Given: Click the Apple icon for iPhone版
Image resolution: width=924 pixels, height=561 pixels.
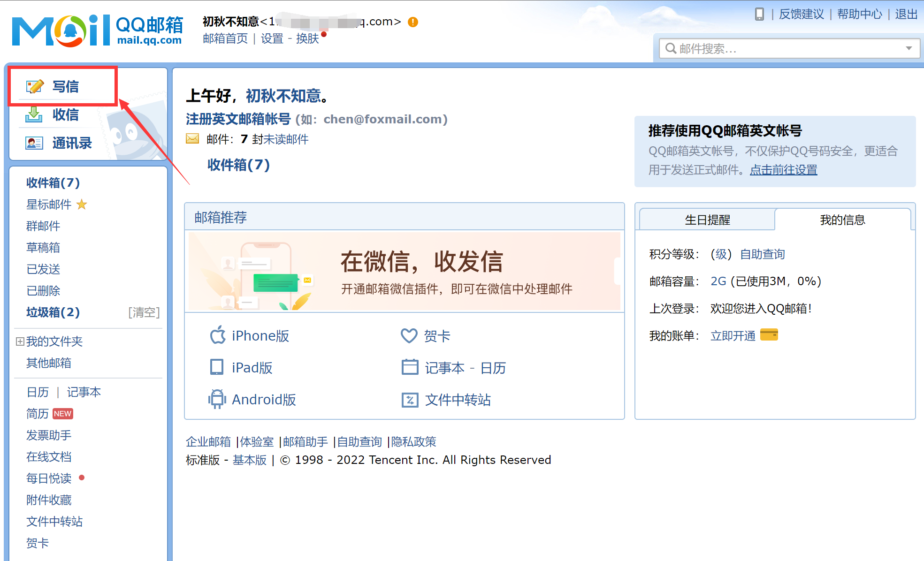Looking at the screenshot, I should 218,335.
